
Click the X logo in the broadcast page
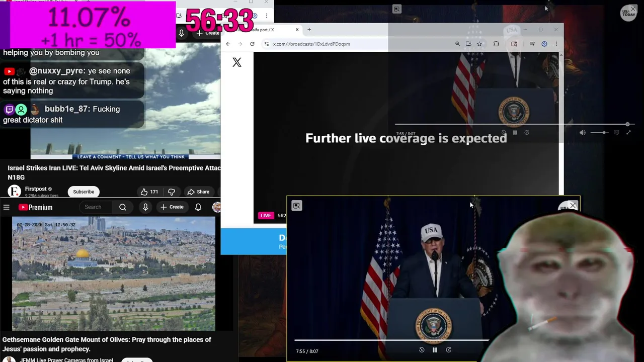[x=237, y=62]
